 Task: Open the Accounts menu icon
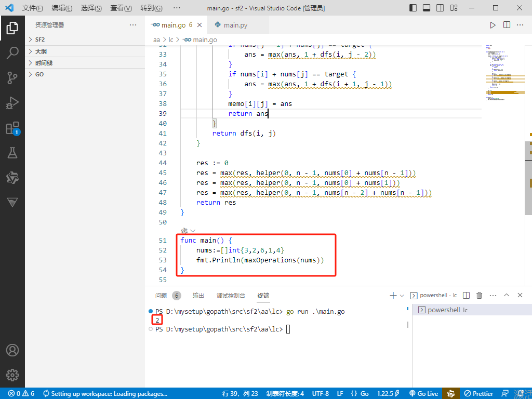coord(12,350)
